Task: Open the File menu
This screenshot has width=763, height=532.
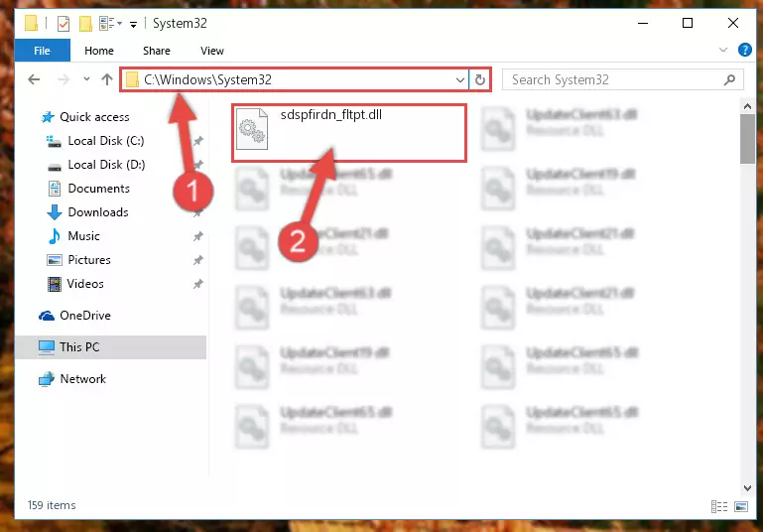Action: pyautogui.click(x=43, y=51)
